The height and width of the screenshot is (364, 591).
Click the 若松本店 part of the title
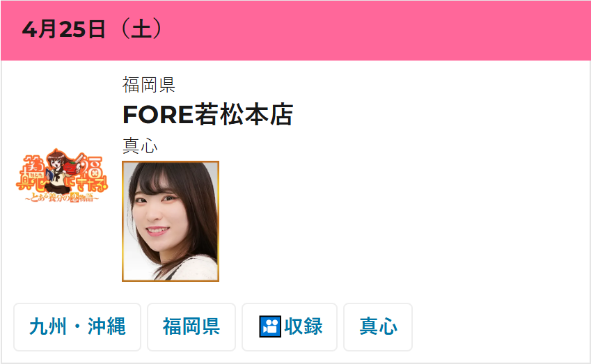tap(244, 115)
